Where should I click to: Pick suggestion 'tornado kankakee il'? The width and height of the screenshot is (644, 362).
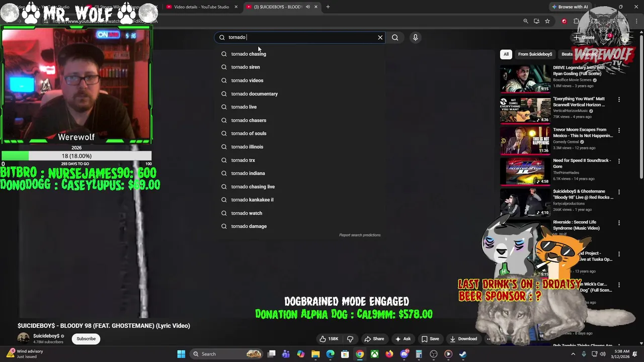click(300, 200)
